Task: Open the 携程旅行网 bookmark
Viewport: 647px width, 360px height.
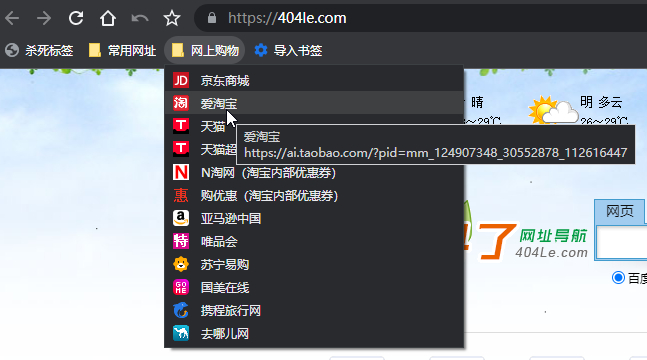Action: tap(314, 310)
